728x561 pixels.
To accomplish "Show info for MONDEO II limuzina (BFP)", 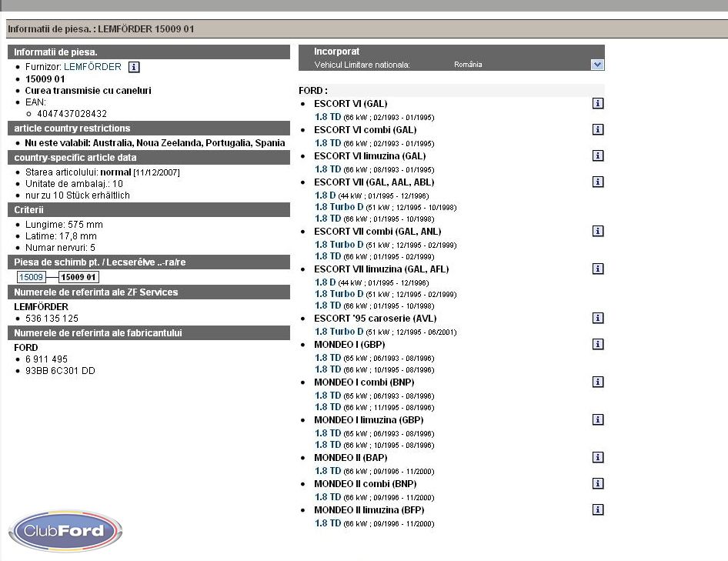I will pyautogui.click(x=598, y=510).
